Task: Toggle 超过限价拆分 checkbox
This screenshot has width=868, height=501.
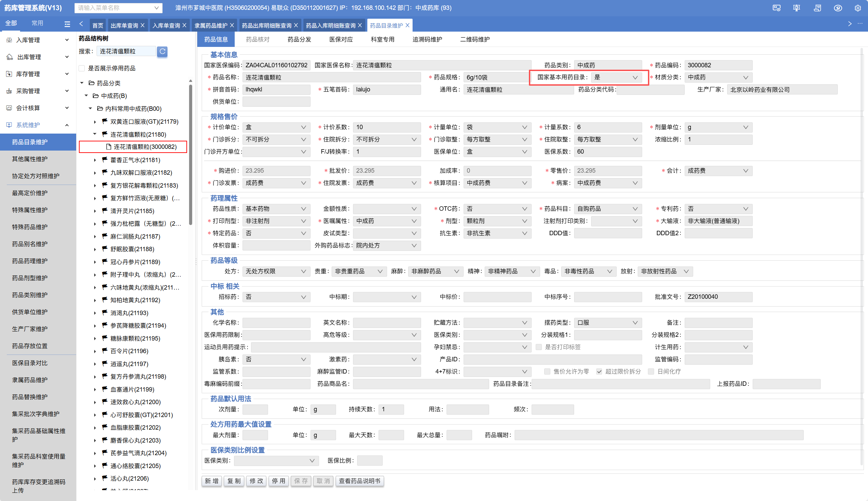Action: point(599,371)
